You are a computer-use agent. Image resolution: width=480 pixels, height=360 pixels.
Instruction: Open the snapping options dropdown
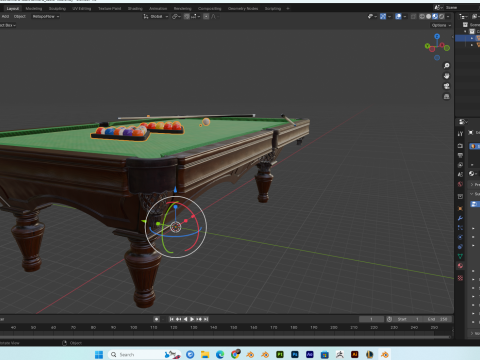[196, 16]
